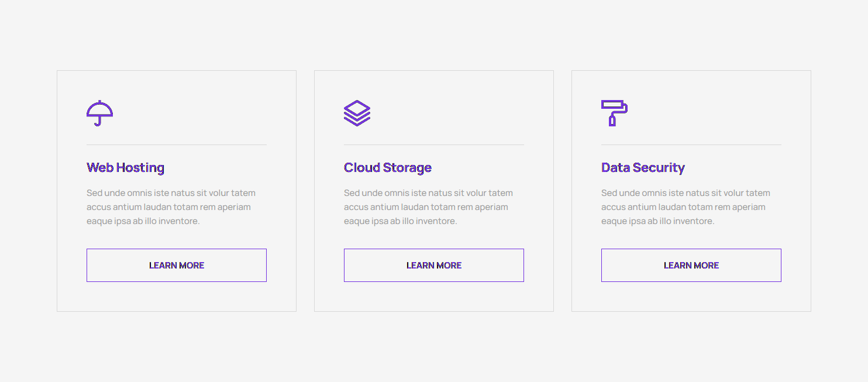This screenshot has width=868, height=382.
Task: Click "eaque ipsa ab illo inventore" line in Web Hosting card
Action: pos(143,221)
